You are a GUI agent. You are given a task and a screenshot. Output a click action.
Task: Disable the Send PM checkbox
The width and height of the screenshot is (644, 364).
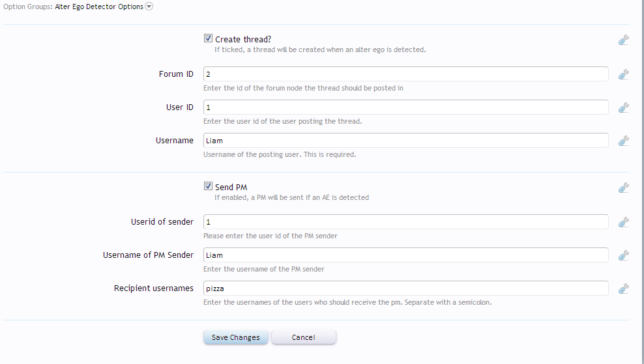click(209, 187)
